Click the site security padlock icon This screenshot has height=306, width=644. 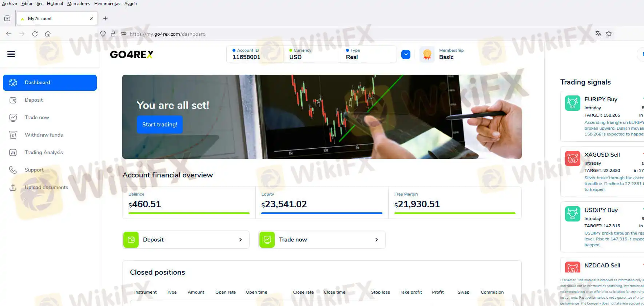pos(113,34)
